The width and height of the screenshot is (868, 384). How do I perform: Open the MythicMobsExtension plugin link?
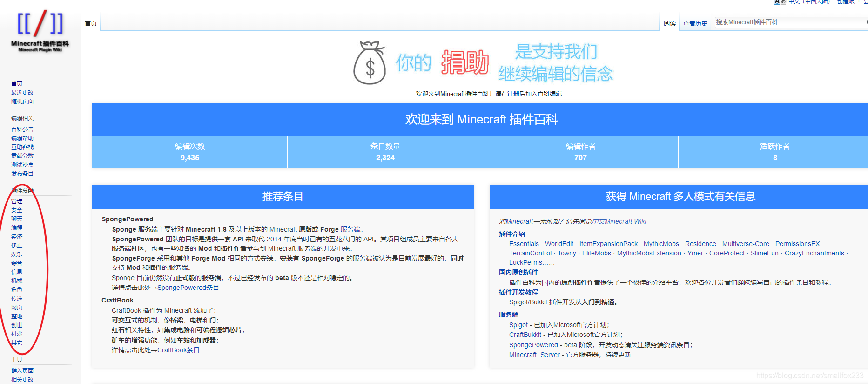(x=649, y=253)
